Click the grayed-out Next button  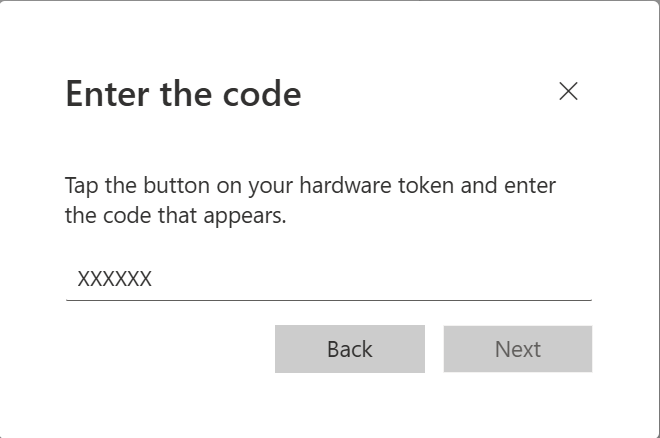coord(518,349)
